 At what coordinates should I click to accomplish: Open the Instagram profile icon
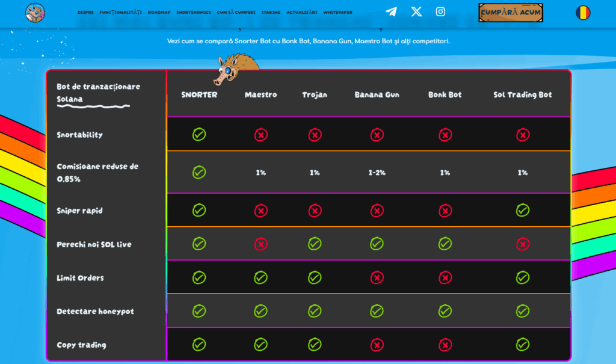440,12
